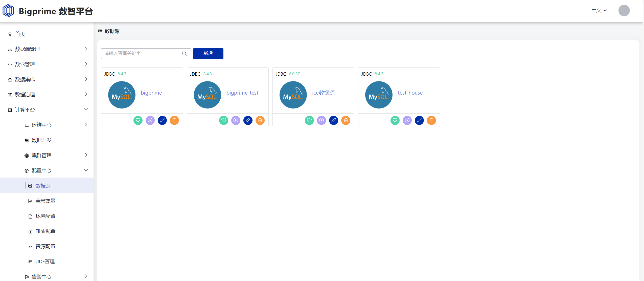Click the 新增 button
This screenshot has height=281, width=644.
pos(208,53)
